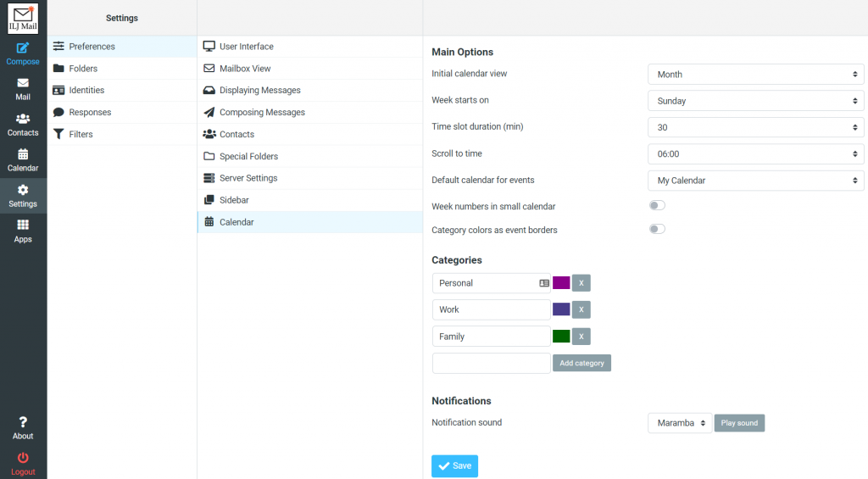Open Compose from the sidebar
The image size is (868, 479).
(x=23, y=53)
